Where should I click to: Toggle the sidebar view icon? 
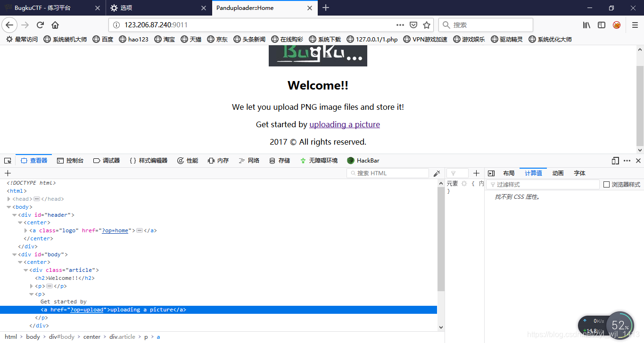[x=602, y=25]
